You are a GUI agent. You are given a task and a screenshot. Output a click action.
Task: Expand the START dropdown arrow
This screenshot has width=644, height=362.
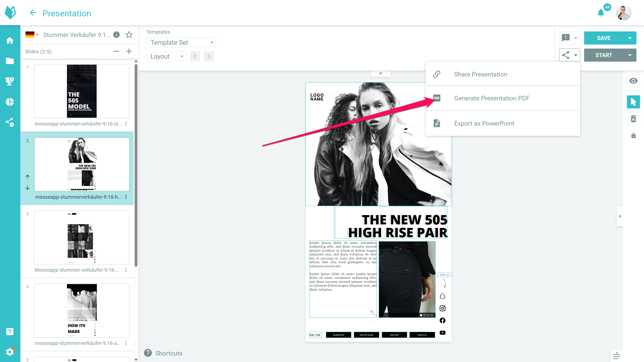[630, 55]
